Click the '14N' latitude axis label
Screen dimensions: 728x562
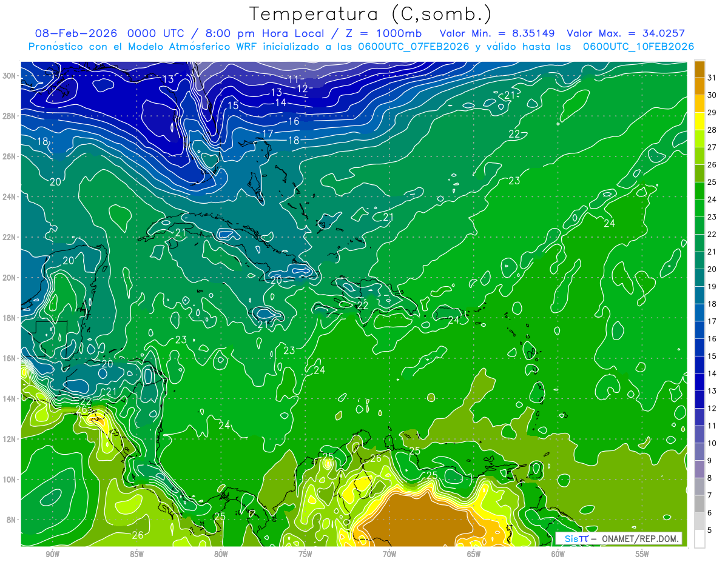10,398
